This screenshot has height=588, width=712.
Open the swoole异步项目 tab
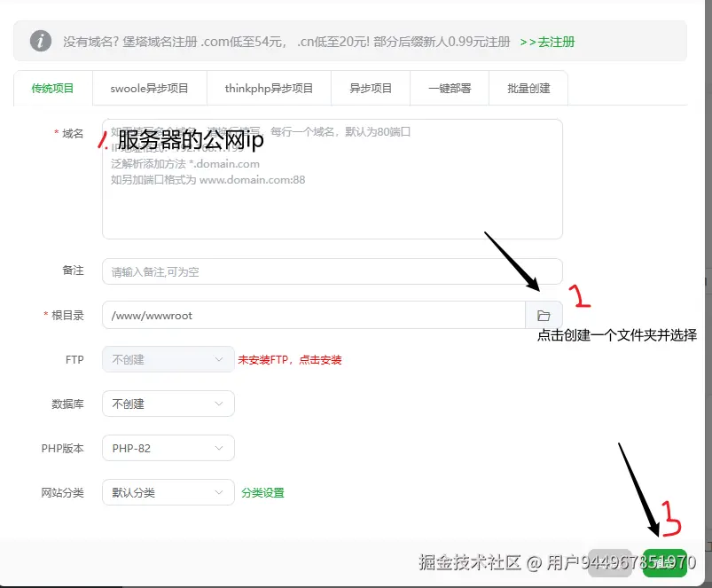149,88
